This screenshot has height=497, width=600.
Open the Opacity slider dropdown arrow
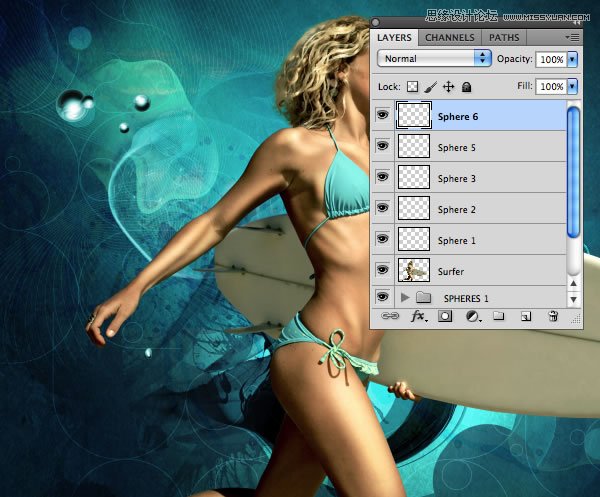(572, 59)
